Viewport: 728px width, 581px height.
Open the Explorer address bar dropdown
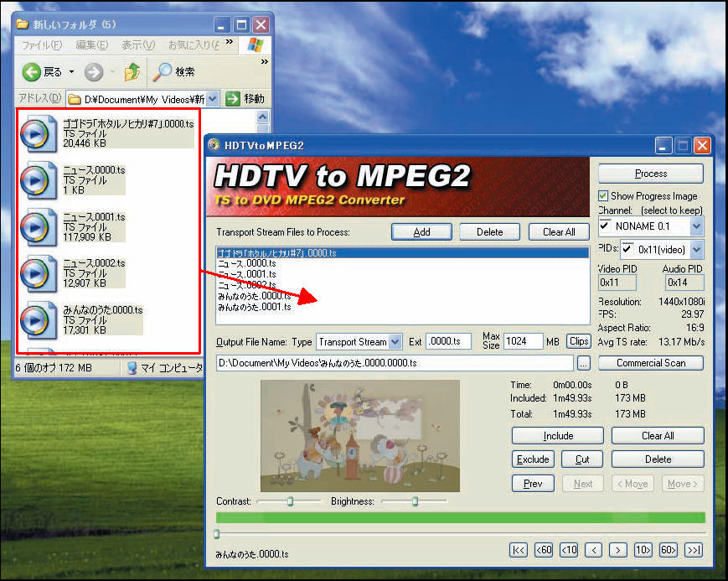tap(212, 99)
